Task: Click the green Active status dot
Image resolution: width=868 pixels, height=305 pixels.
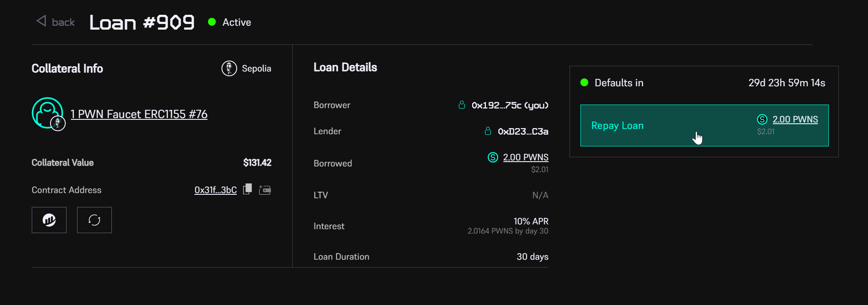Action: point(212,22)
